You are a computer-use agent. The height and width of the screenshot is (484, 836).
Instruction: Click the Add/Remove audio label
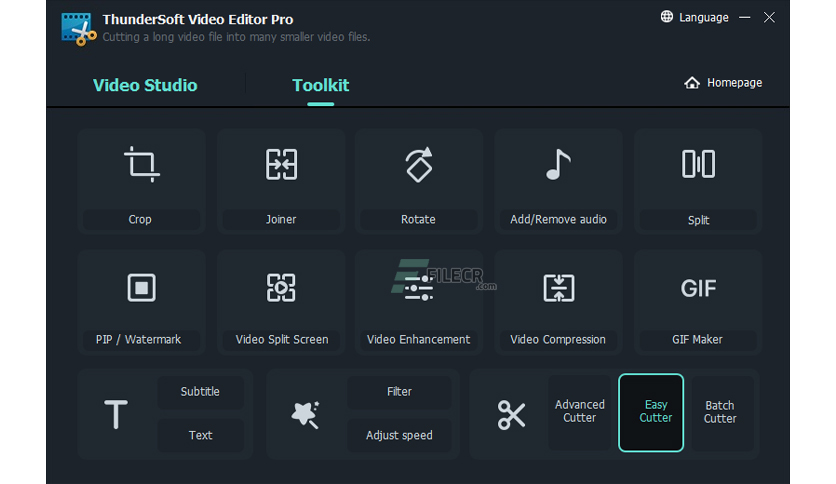point(558,219)
